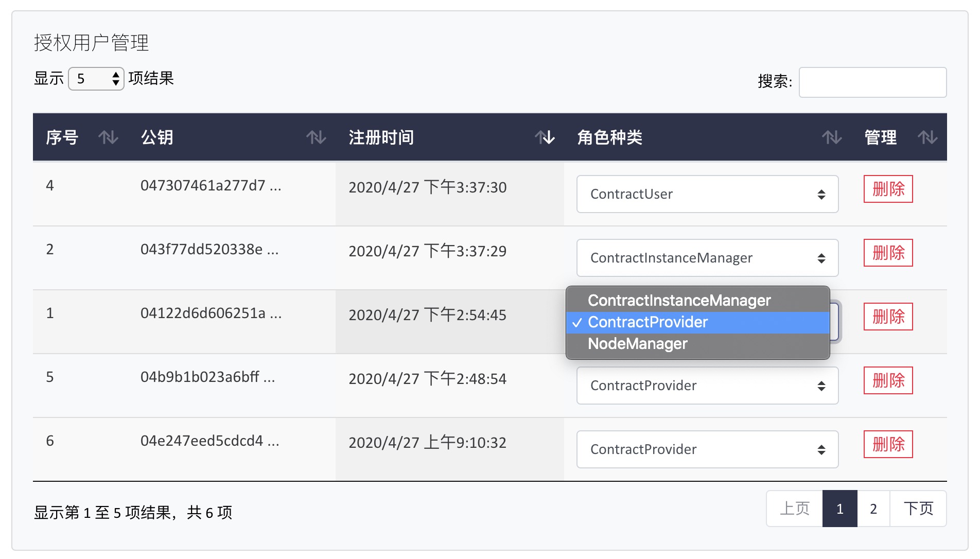980x559 pixels.
Task: Choose ContractInstanceManager from open dropdown list
Action: (x=679, y=300)
